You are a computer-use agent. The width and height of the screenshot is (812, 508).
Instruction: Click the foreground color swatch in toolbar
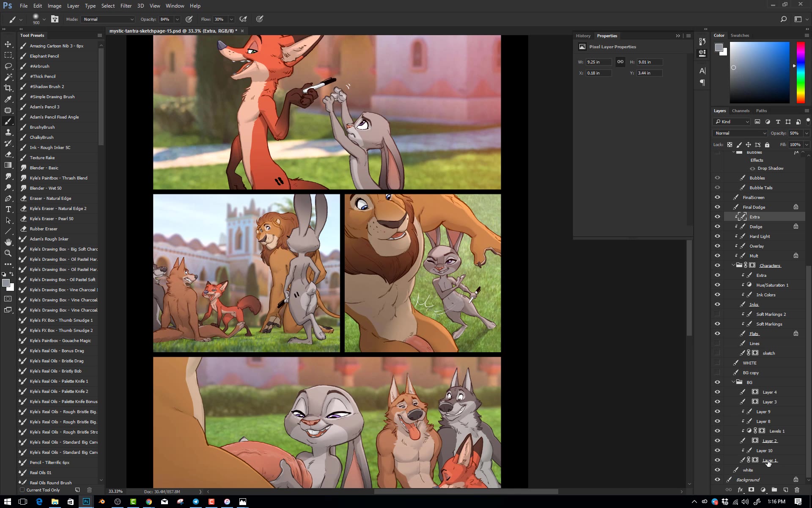point(5,283)
